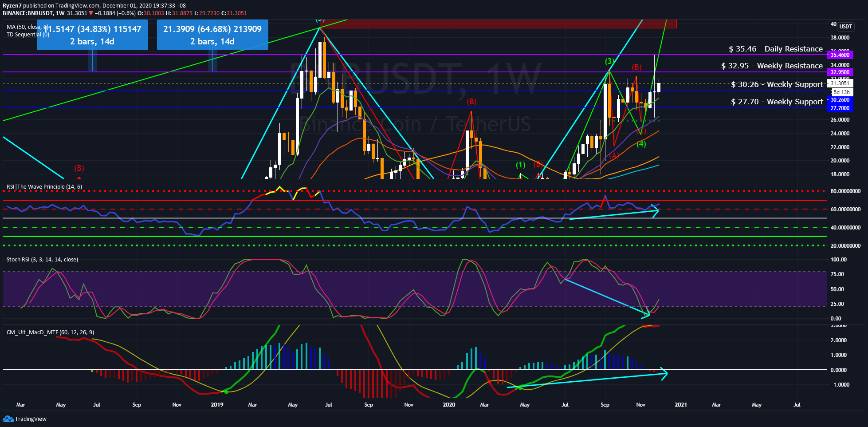Click the '$ 27.70 - Weekly Support' text label
Image resolution: width=868 pixels, height=427 pixels.
pos(777,102)
